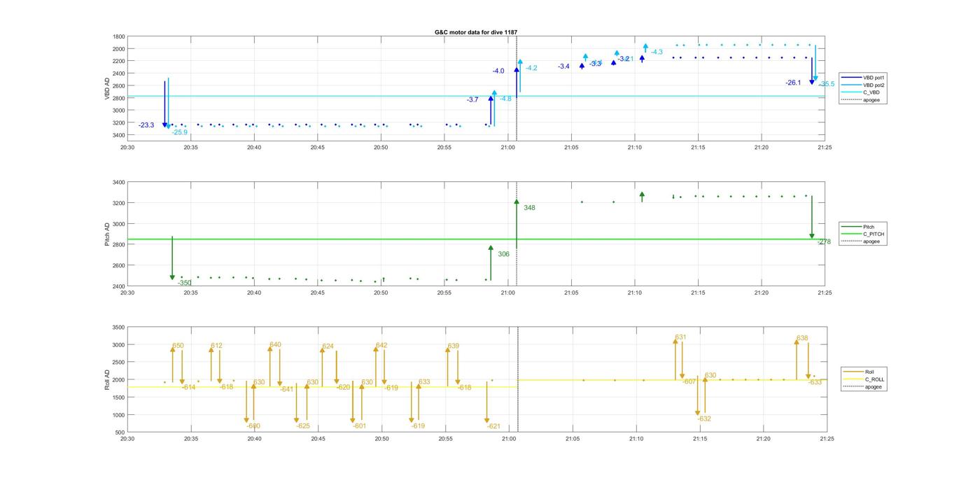Click the '-607' roll data label
980x485 pixels.
coord(689,382)
